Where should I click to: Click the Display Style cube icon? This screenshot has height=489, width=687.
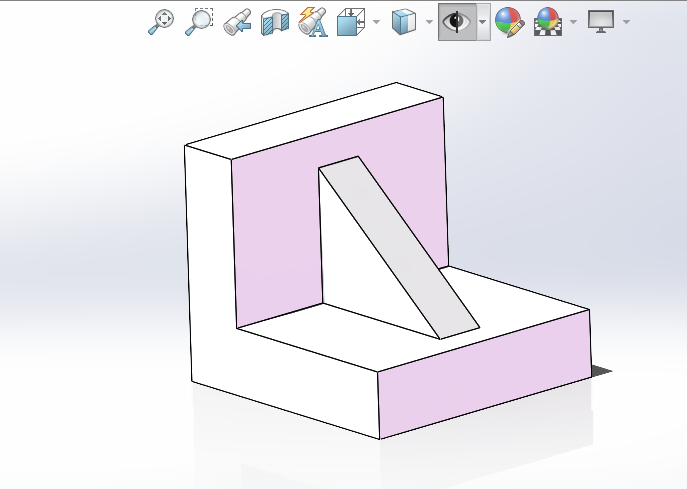[403, 21]
